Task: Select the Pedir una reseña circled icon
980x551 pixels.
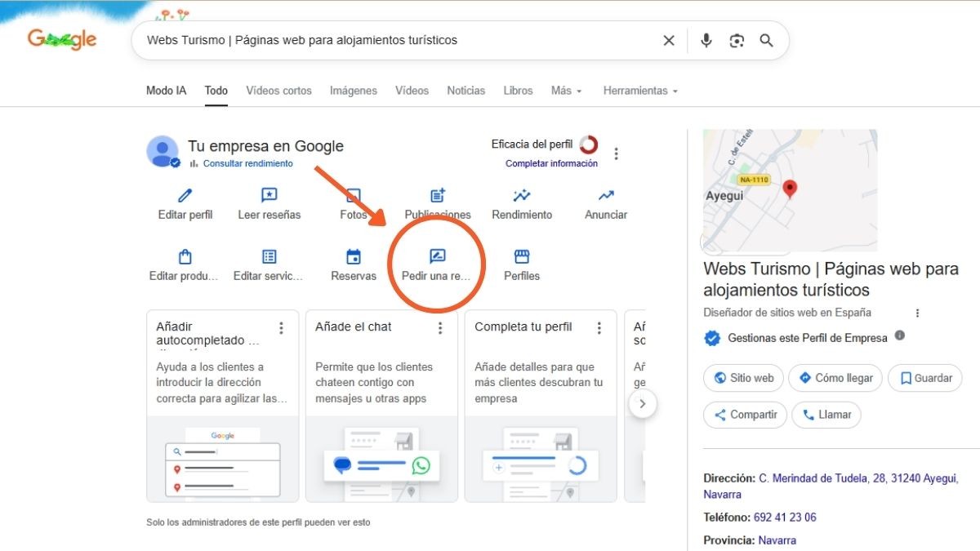Action: pyautogui.click(x=438, y=257)
